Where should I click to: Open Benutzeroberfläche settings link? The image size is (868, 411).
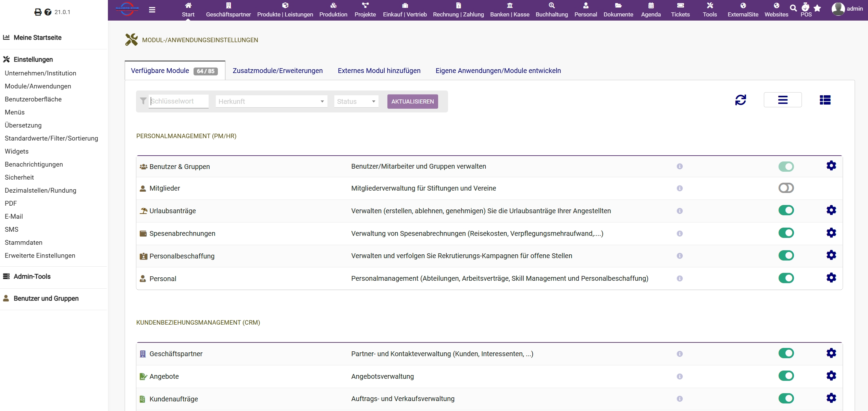tap(33, 99)
